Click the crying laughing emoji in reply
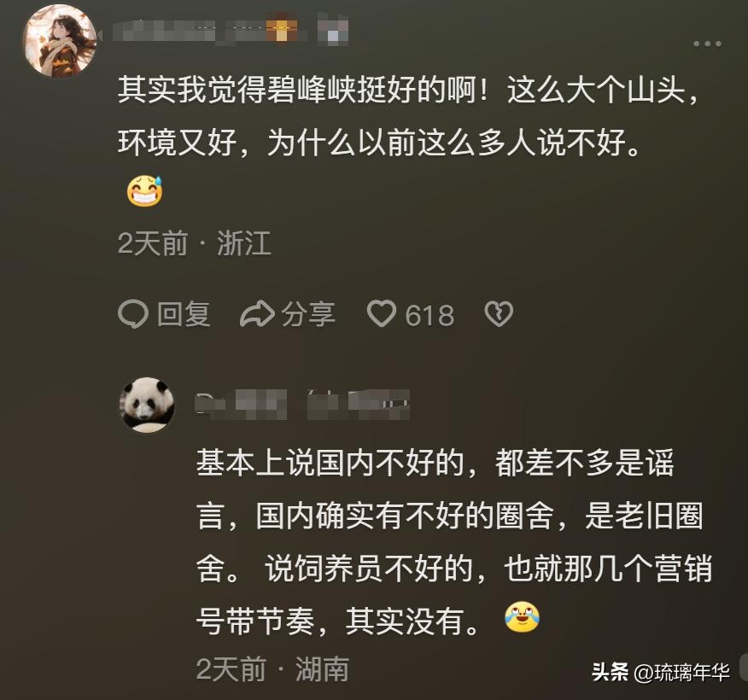748x700 pixels. [x=522, y=616]
